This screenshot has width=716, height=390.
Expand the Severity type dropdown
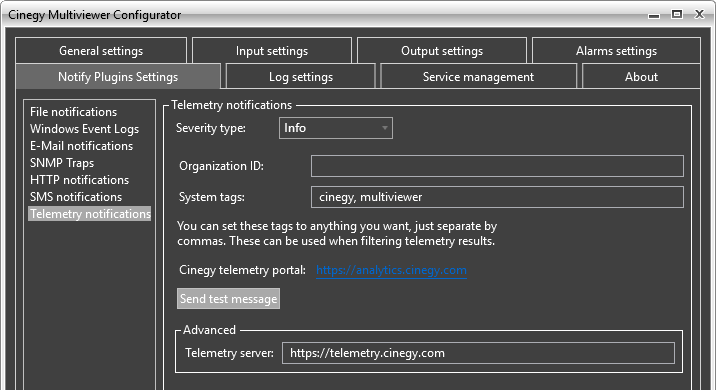pos(336,128)
